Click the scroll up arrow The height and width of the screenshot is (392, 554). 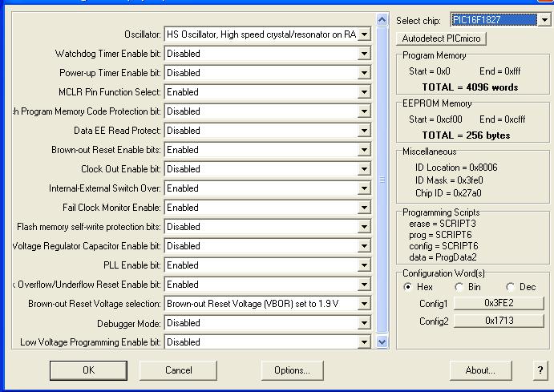click(x=382, y=20)
